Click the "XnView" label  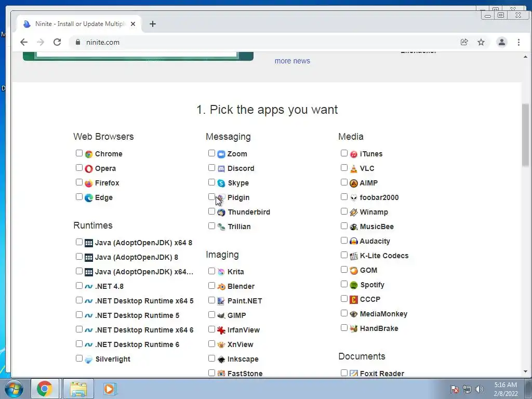(x=240, y=345)
